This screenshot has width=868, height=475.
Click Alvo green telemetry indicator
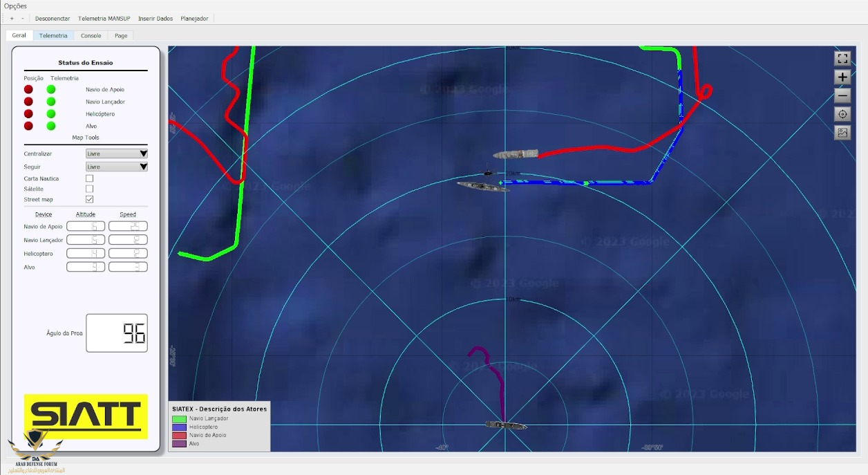click(x=51, y=126)
